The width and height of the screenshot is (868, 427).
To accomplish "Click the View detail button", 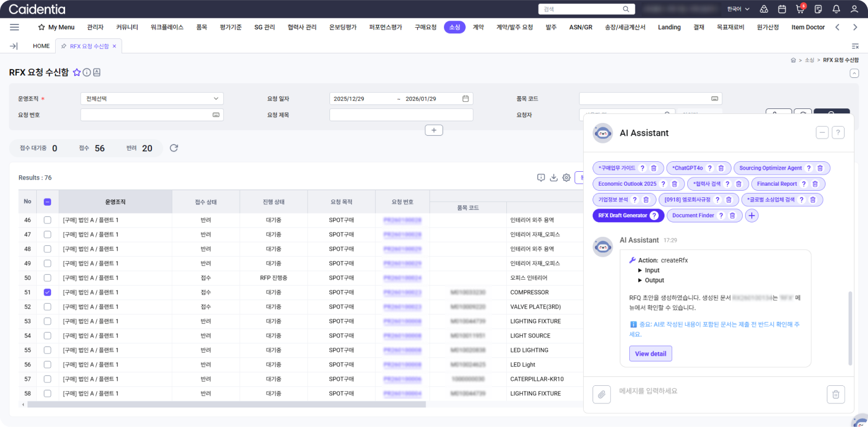I will coord(650,354).
